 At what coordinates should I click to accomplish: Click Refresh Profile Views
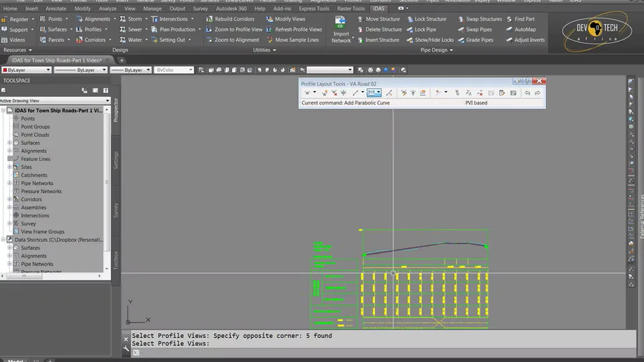click(x=294, y=29)
